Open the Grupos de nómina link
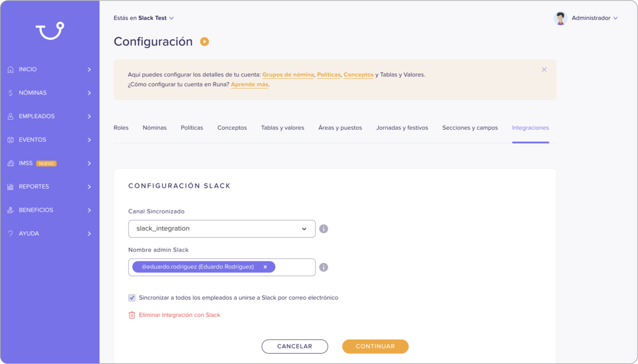The image size is (638, 364). pos(288,75)
